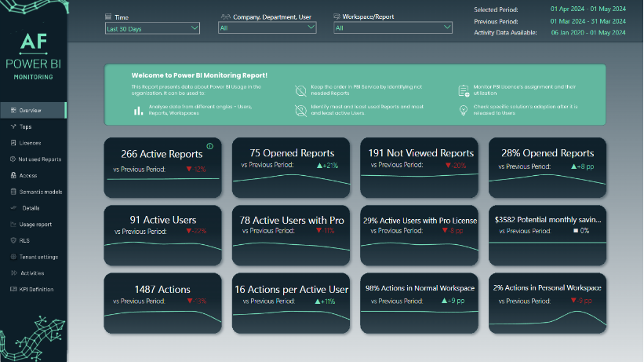Go to the Tops page

point(33,126)
